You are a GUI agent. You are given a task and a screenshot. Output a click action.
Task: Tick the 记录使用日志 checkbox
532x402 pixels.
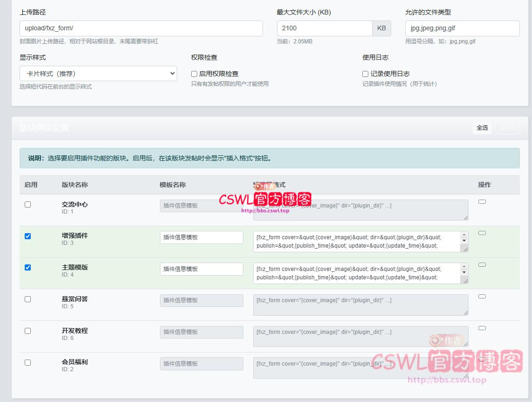(x=366, y=74)
